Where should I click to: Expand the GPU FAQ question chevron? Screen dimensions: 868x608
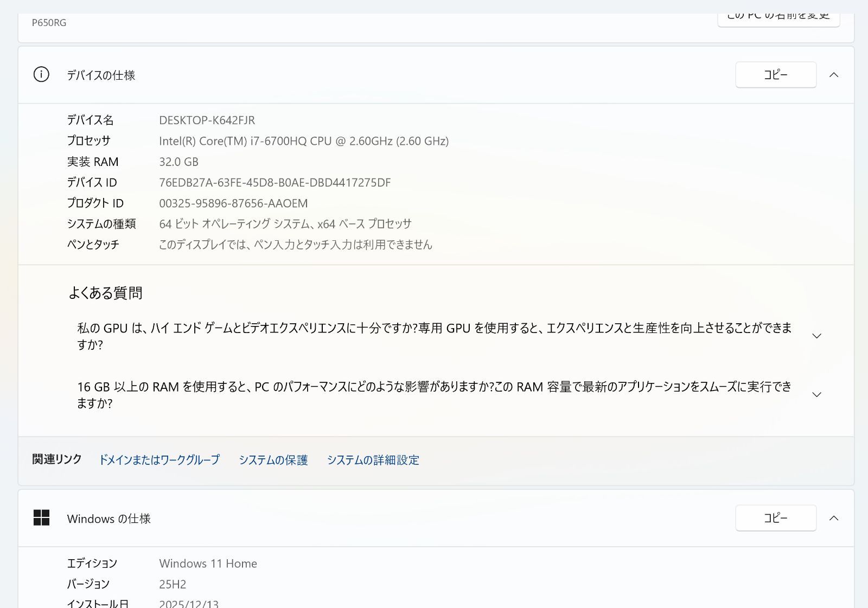point(816,336)
